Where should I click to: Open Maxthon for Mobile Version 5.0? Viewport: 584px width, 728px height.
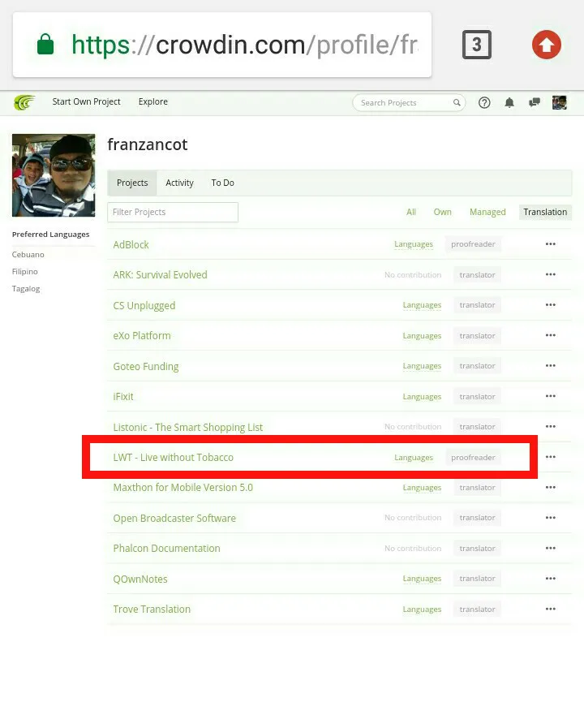pos(182,488)
